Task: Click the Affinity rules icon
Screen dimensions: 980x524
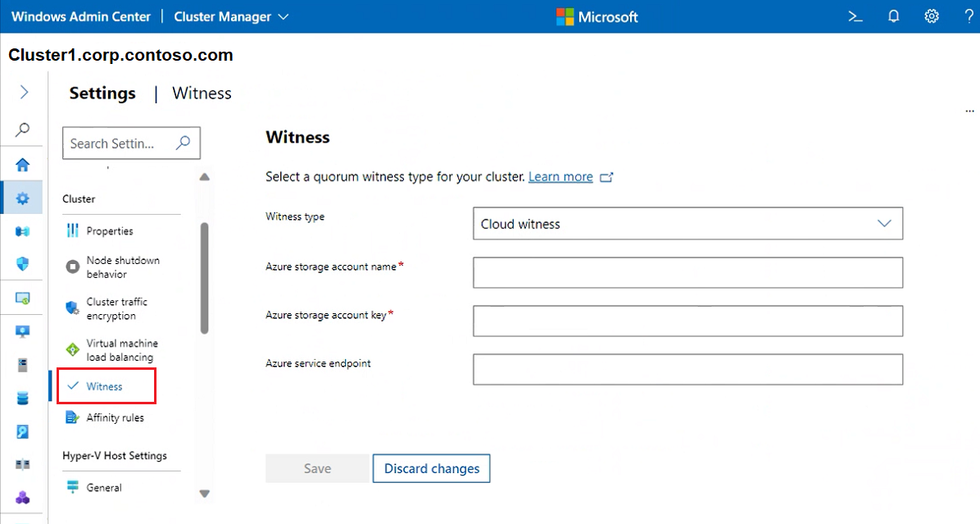Action: (x=72, y=417)
